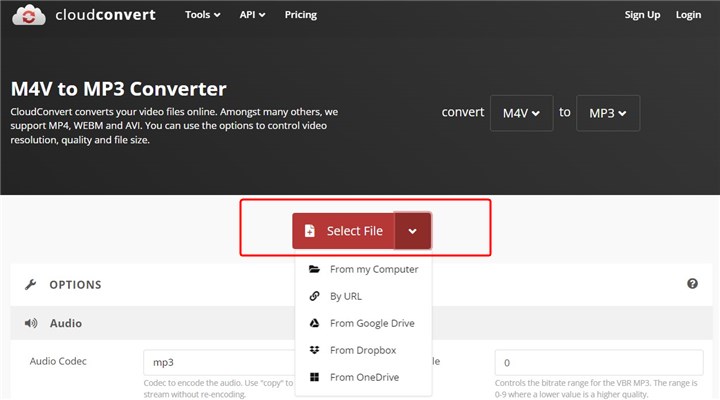Click the Sign Up link
Screen dimensions: 720x400
[642, 15]
